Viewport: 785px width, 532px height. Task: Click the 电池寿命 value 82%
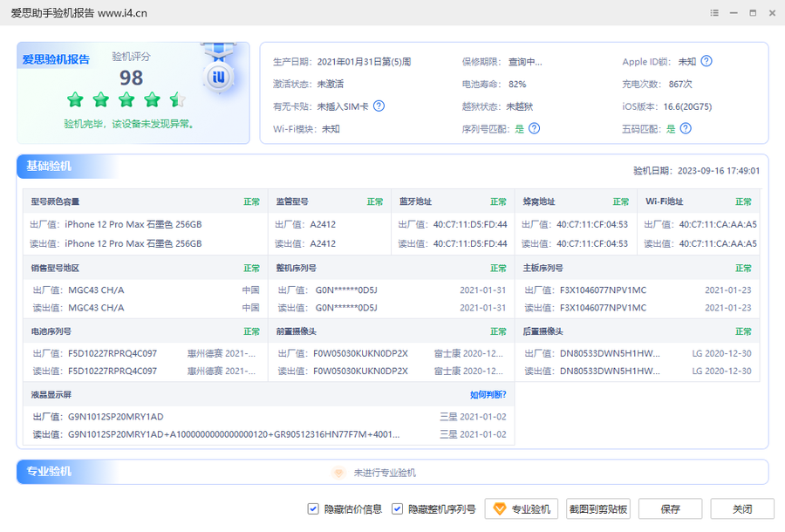[x=517, y=84]
